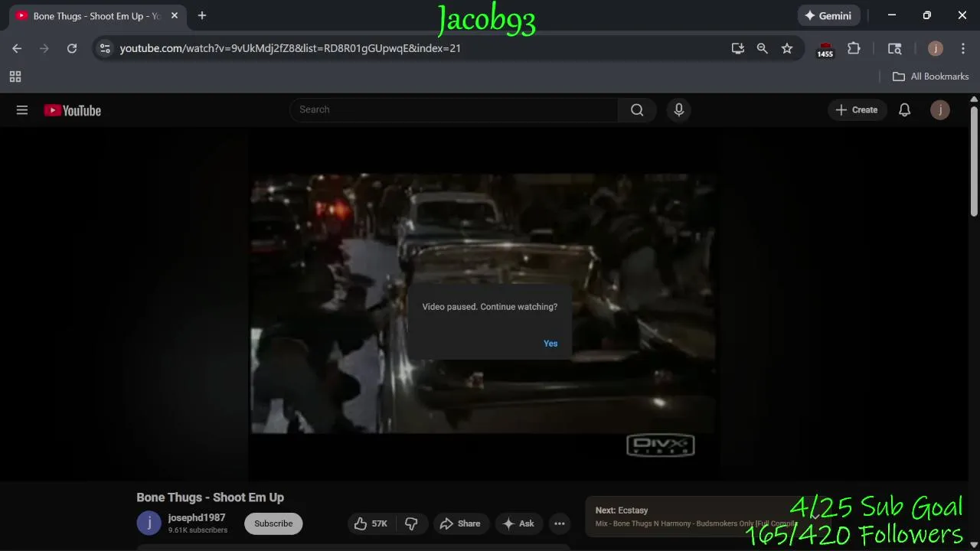980x551 pixels.
Task: Click the search magnifier button
Action: point(637,109)
